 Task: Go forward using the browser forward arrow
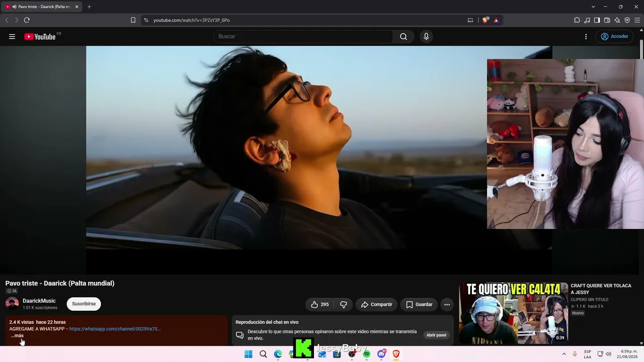[x=17, y=20]
